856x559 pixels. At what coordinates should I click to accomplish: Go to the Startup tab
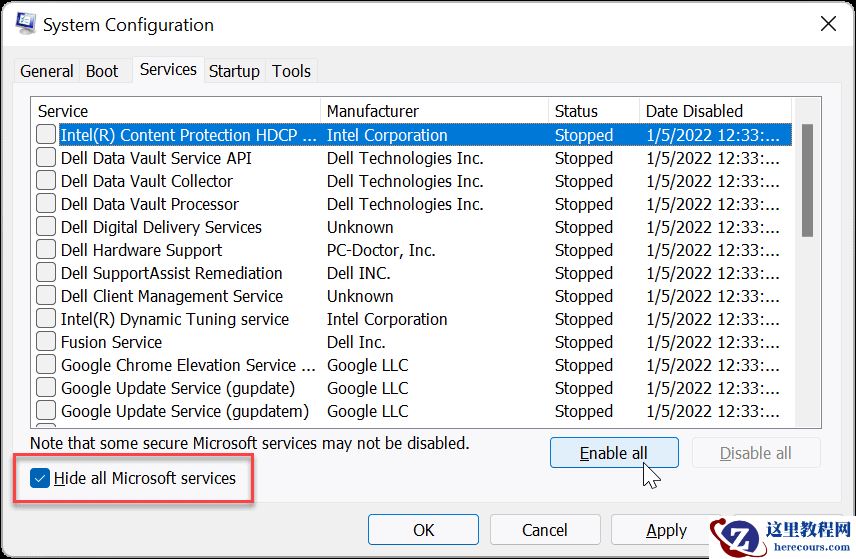point(234,71)
